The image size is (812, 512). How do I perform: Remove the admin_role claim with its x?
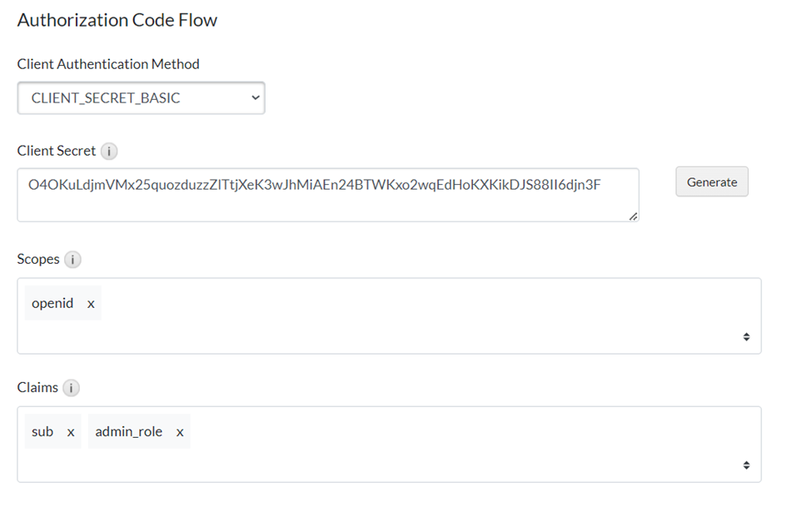[x=180, y=432]
